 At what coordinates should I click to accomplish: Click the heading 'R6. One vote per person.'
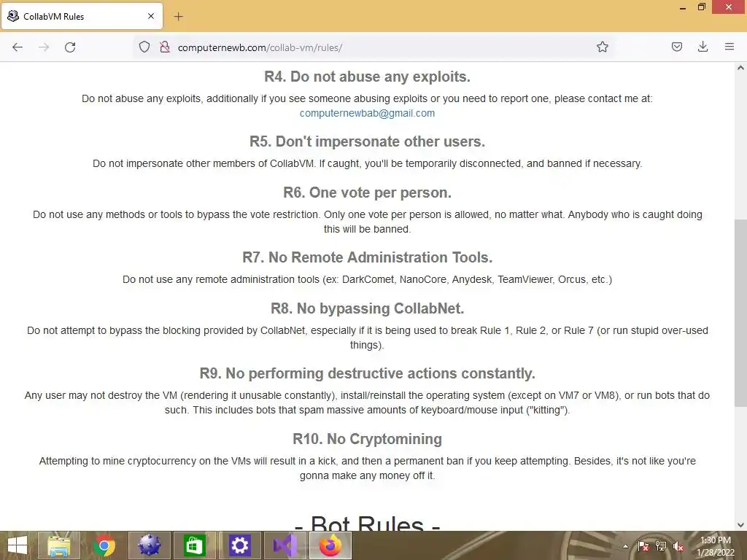click(367, 192)
